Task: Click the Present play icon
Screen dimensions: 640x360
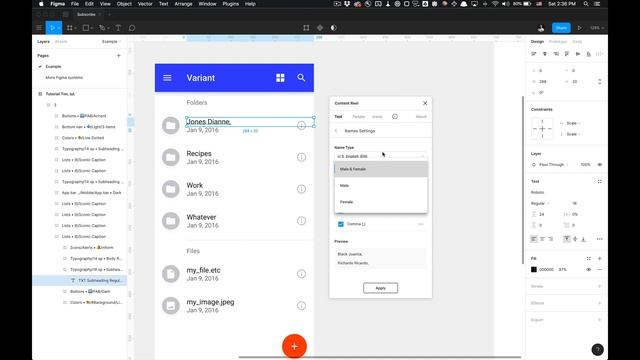Action: point(580,28)
